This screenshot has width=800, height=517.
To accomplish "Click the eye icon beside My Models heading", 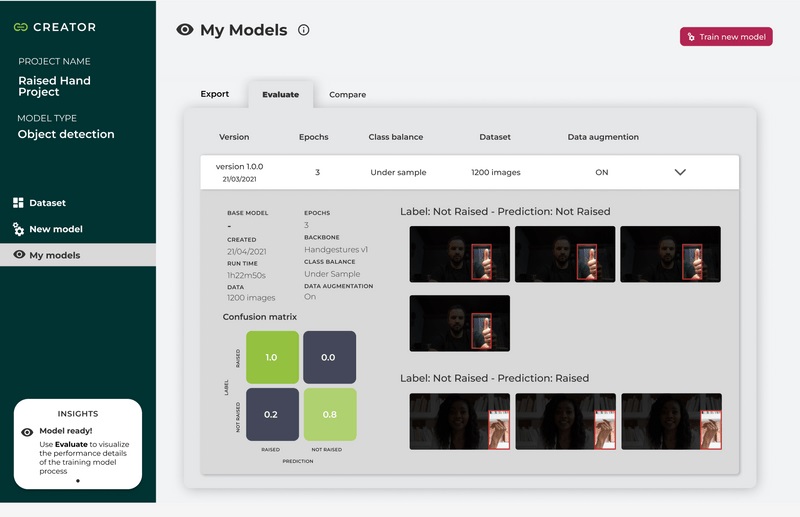I will pos(185,30).
